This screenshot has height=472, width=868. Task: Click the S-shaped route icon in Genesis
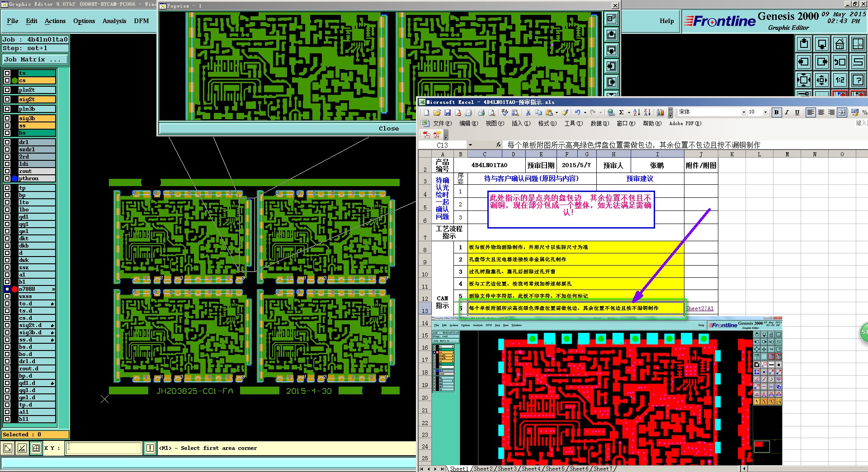[x=858, y=62]
